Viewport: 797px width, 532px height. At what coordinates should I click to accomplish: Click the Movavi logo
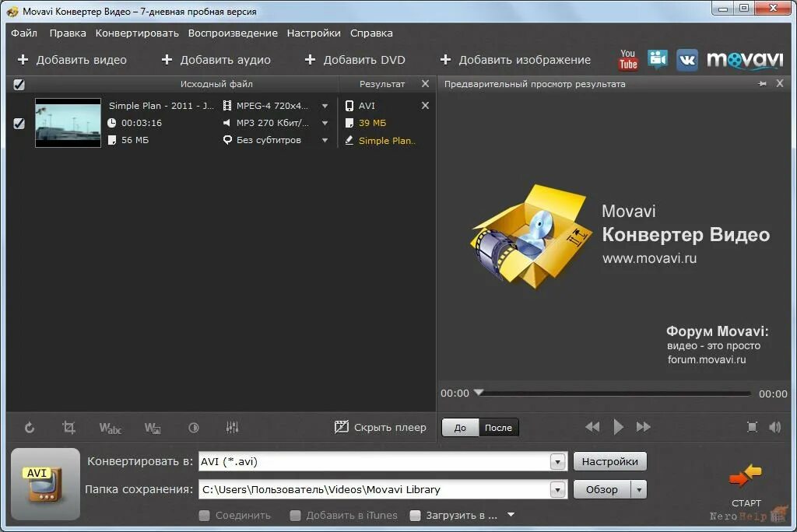click(x=745, y=60)
